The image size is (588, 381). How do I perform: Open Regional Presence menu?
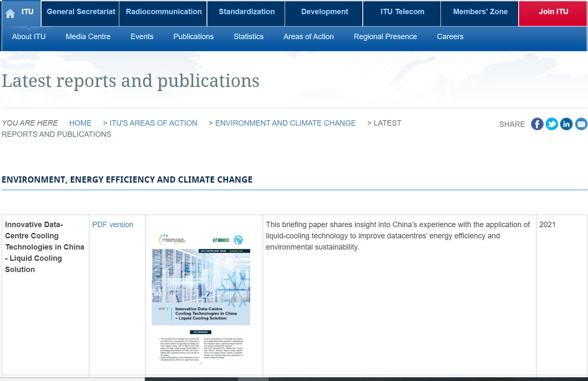click(385, 37)
